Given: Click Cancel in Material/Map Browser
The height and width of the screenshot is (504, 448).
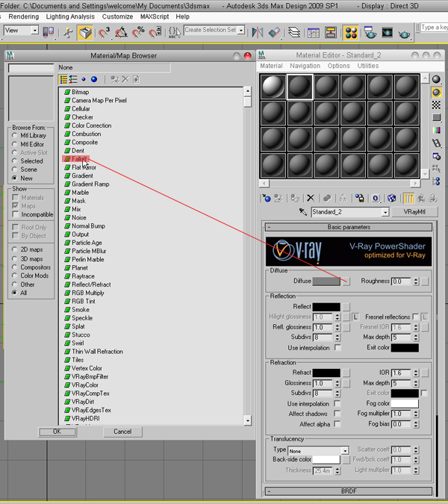Looking at the screenshot, I should click(x=122, y=432).
